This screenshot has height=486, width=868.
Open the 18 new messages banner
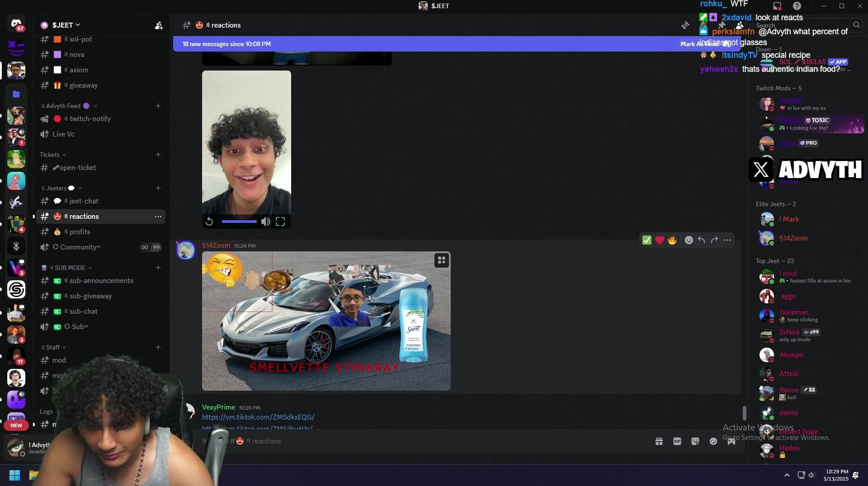(x=457, y=44)
